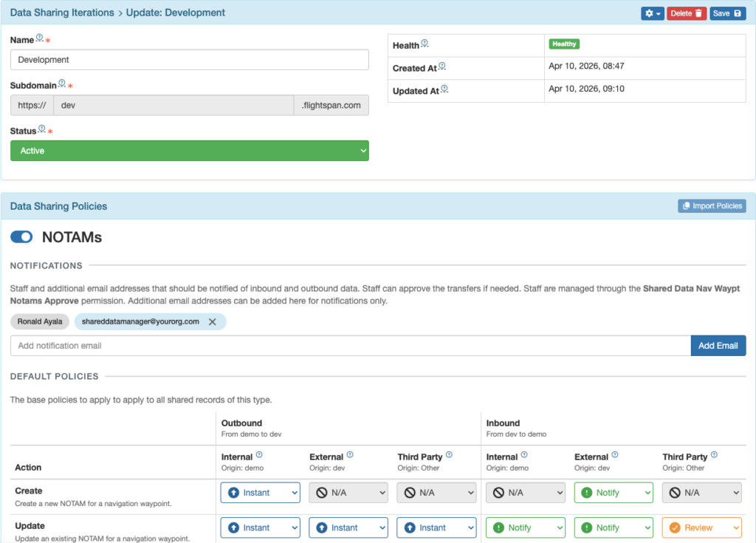Click the Save button
This screenshot has width=756, height=543.
tap(727, 13)
